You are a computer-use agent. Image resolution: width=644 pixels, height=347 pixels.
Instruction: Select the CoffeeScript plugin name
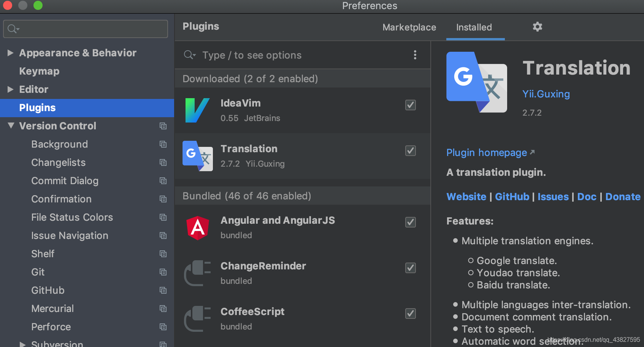point(252,312)
